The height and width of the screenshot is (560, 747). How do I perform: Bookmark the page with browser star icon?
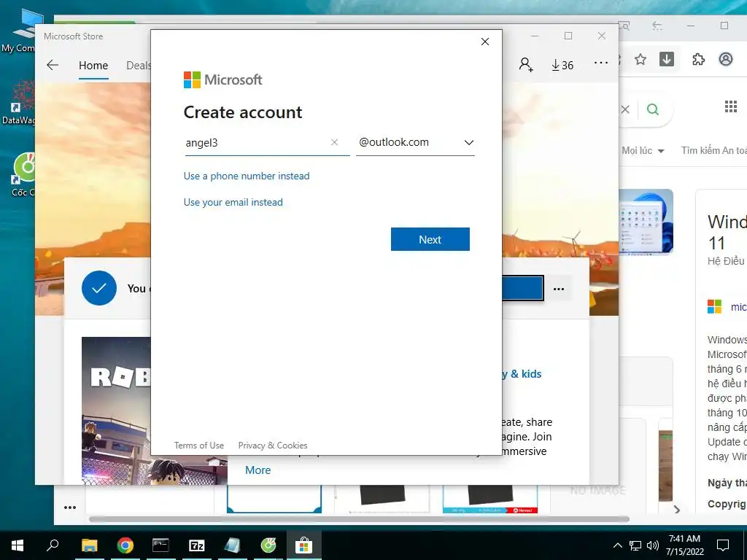(640, 60)
